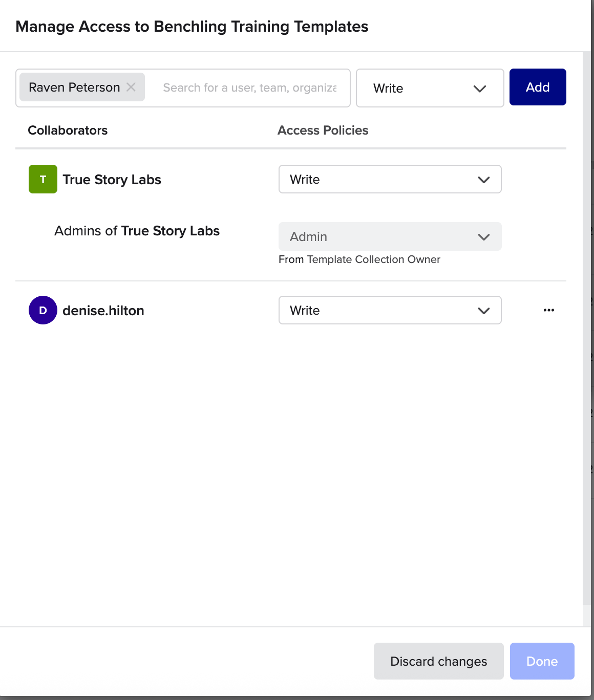Select the Raven Peterson name chip
The image size is (594, 700).
tap(74, 87)
